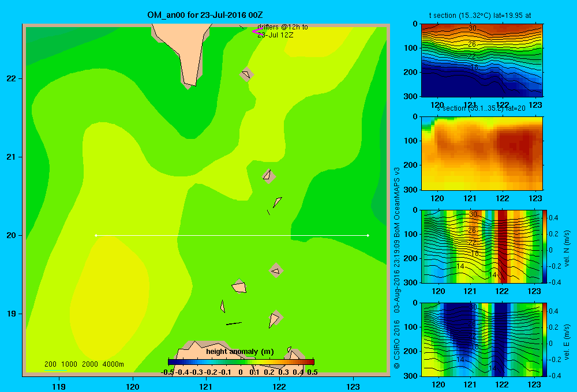Click the 't section (15..32°C) lat=19.95' title

pyautogui.click(x=480, y=16)
